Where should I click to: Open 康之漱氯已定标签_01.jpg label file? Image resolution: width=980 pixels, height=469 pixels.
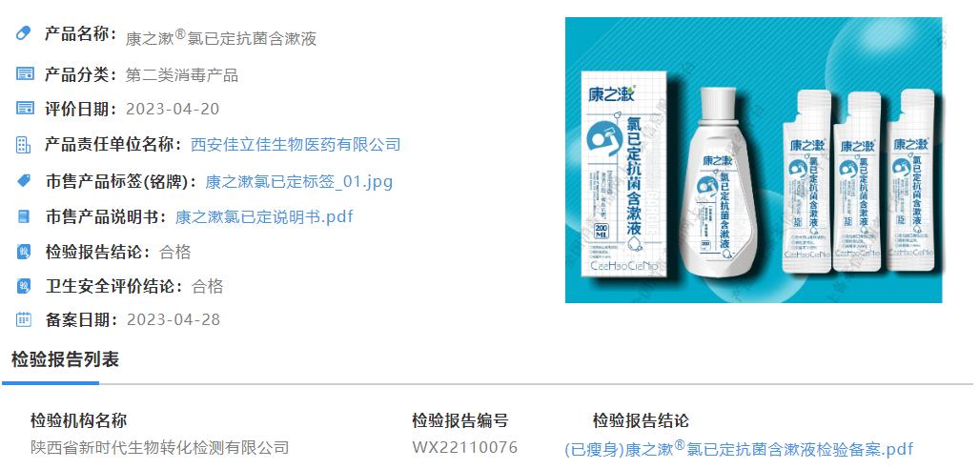[x=298, y=182]
